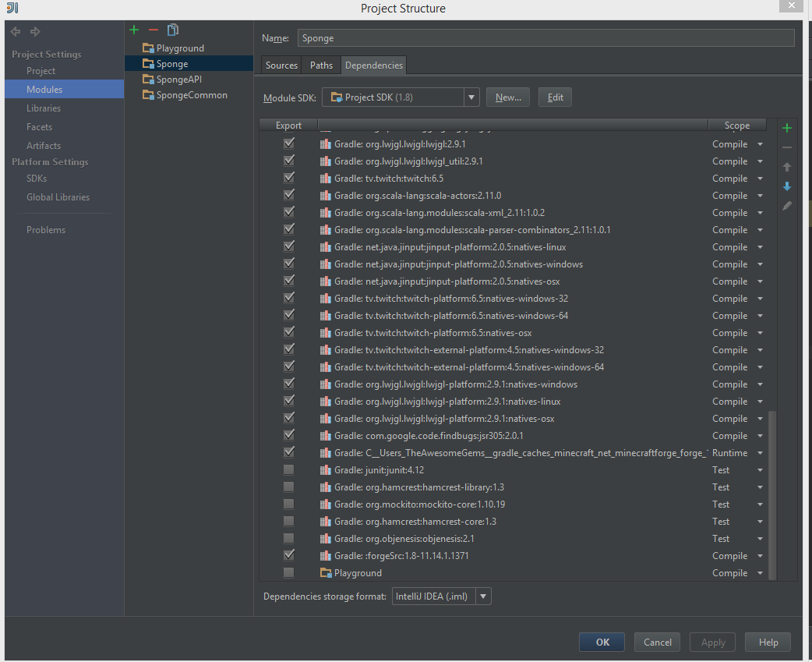
Task: Click folder icon of Playground dependency row
Action: [x=326, y=573]
